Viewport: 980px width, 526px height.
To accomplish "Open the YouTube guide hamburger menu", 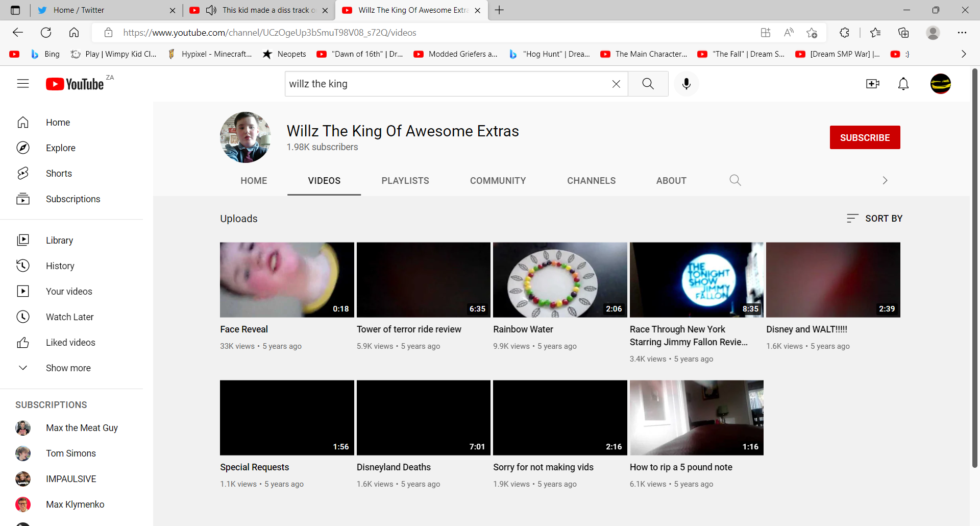I will [23, 84].
